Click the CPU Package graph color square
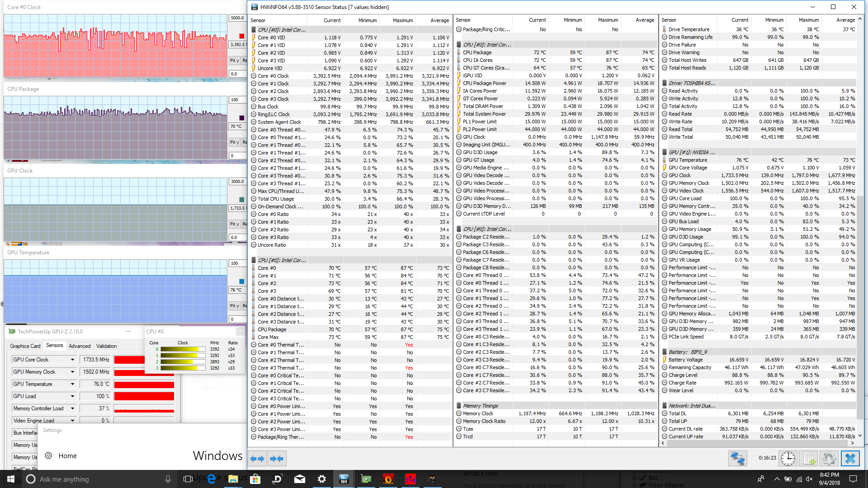 tap(242, 118)
